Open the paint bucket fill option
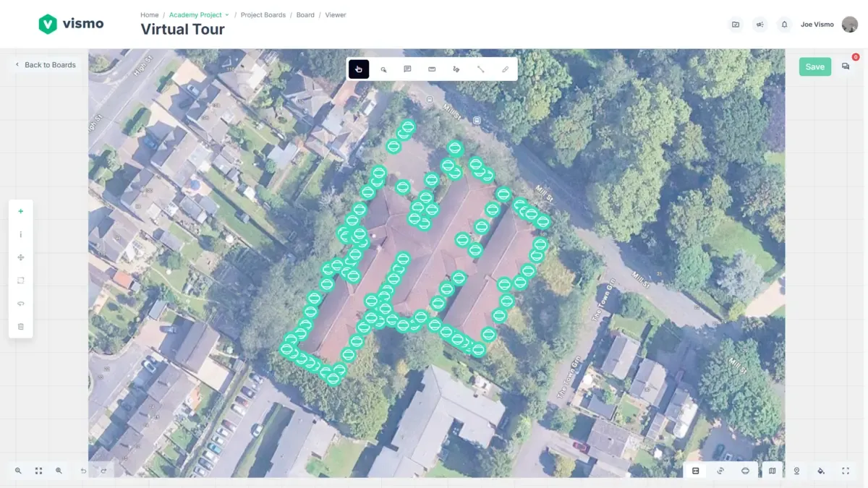The image size is (868, 488). [821, 471]
